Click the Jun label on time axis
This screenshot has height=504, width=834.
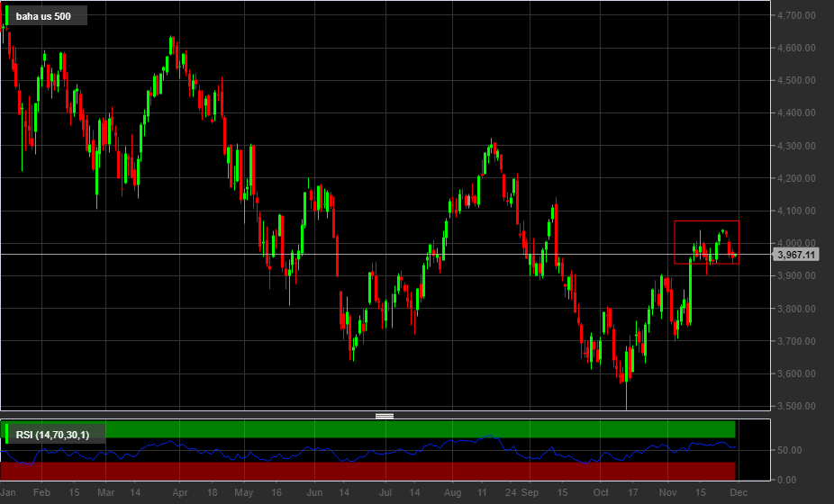[x=314, y=492]
